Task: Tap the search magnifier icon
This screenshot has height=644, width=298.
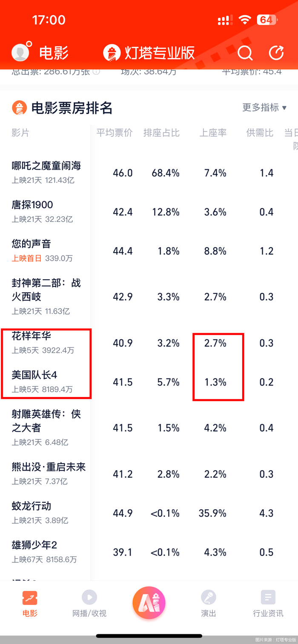Action: coord(245,53)
